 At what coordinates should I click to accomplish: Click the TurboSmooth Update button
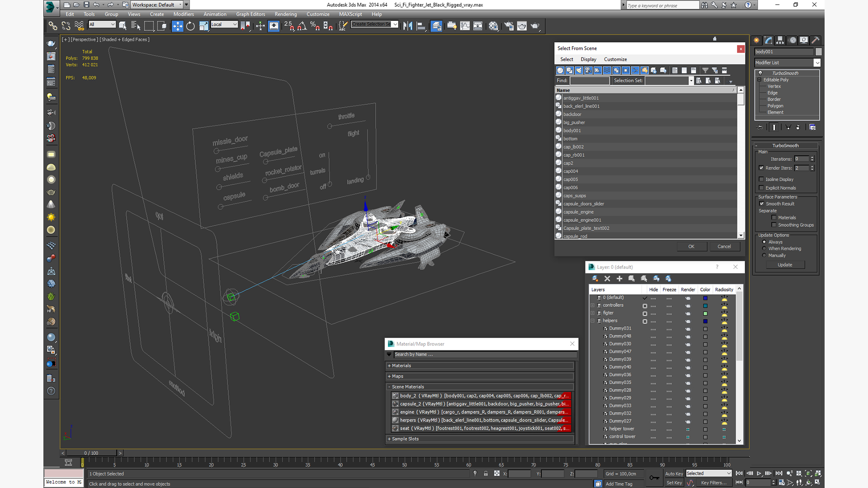click(x=785, y=265)
